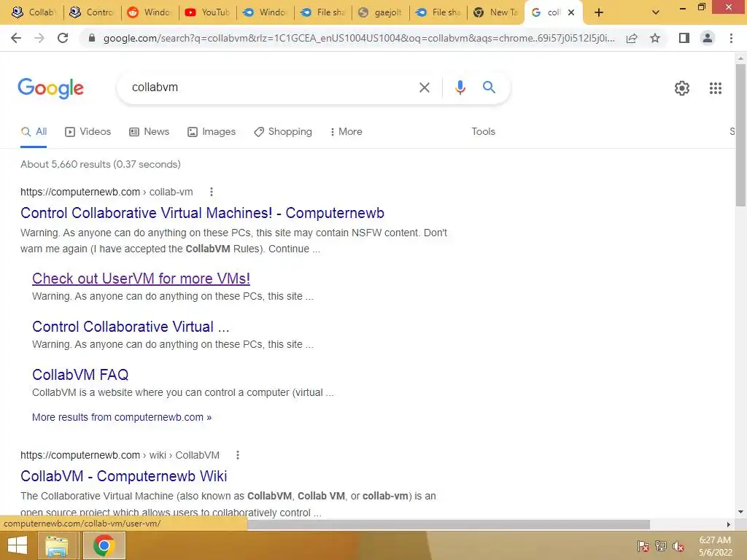Click the Google logo
This screenshot has height=560, width=747.
click(50, 88)
